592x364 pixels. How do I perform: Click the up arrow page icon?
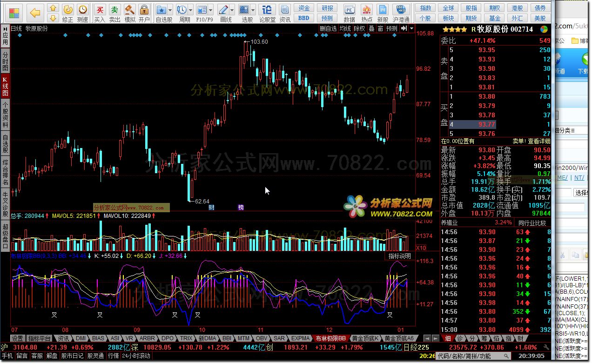(54, 8)
